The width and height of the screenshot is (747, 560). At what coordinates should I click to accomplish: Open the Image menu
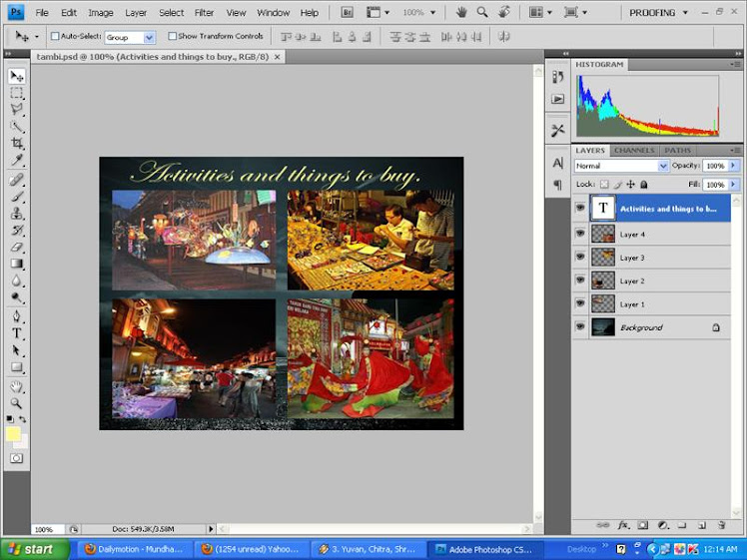(x=101, y=13)
